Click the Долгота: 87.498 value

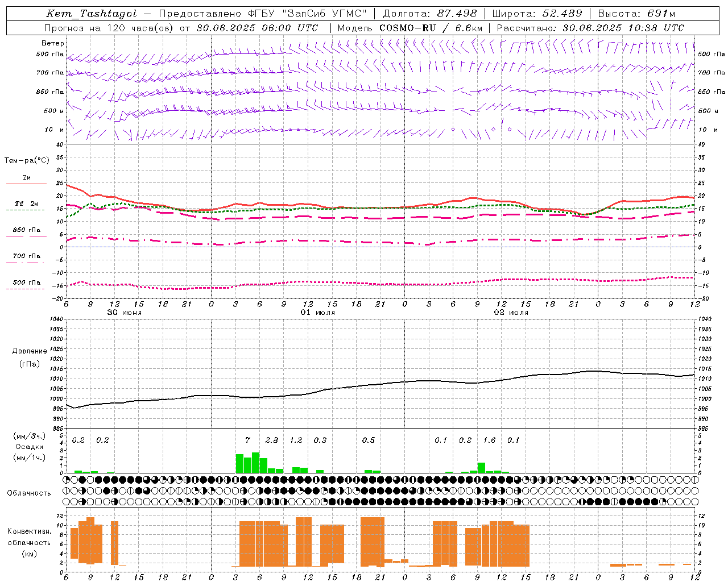point(431,14)
